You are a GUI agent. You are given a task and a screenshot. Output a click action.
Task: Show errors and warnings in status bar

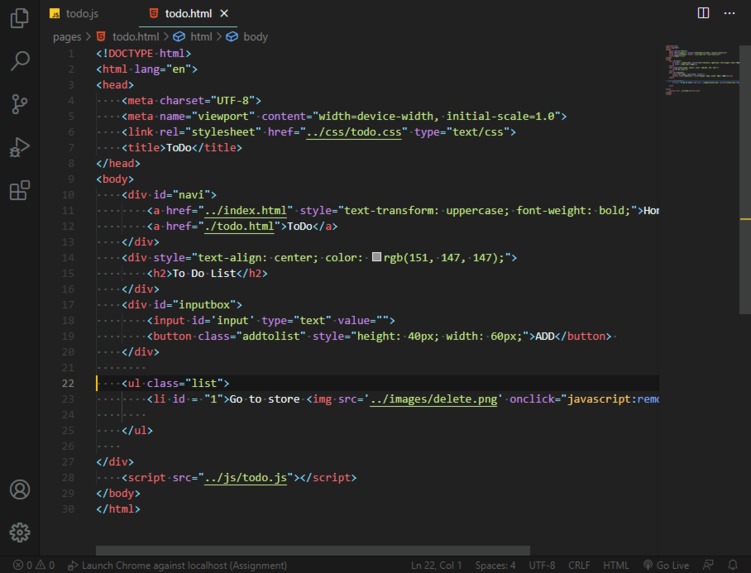[x=34, y=565]
